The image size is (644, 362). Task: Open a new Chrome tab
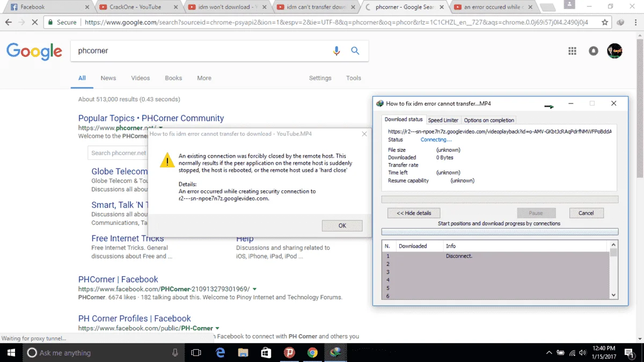pos(547,8)
